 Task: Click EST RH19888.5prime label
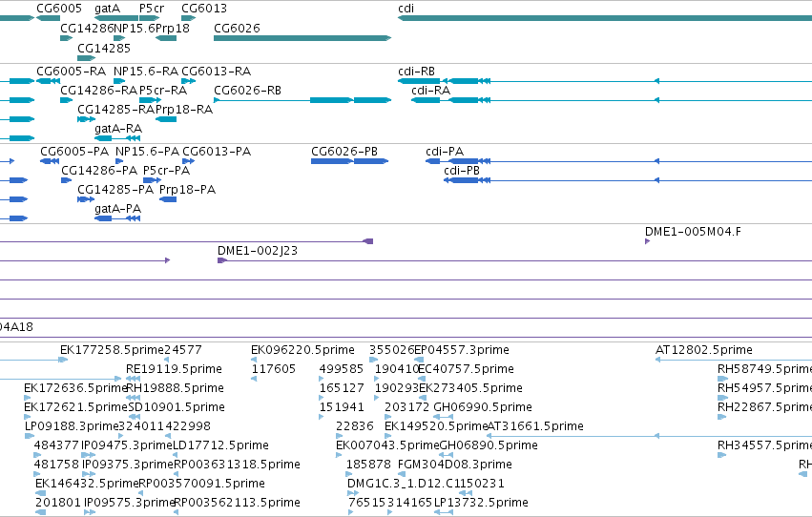point(175,388)
